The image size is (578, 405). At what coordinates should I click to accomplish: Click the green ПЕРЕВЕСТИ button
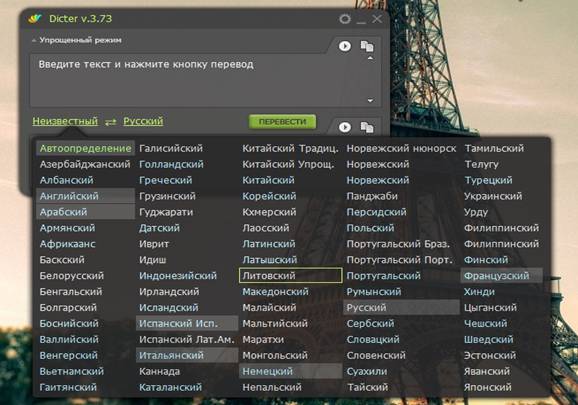[282, 122]
